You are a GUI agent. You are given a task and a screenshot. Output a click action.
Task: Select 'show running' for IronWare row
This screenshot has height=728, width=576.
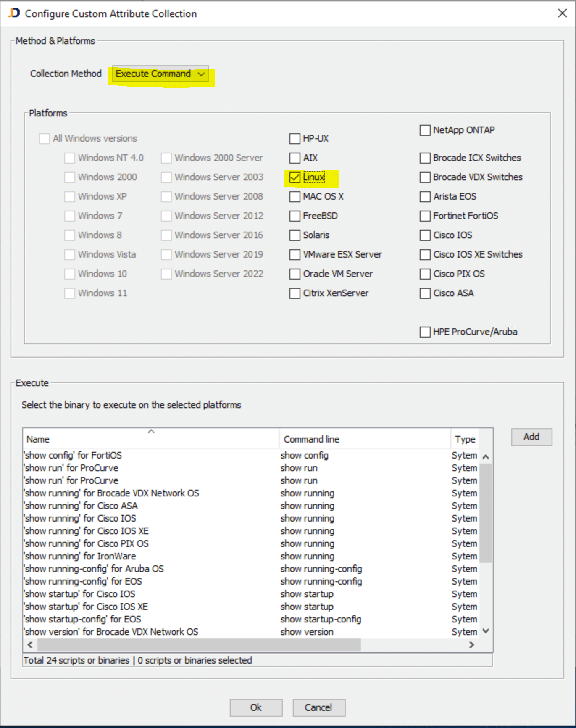pyautogui.click(x=251, y=557)
